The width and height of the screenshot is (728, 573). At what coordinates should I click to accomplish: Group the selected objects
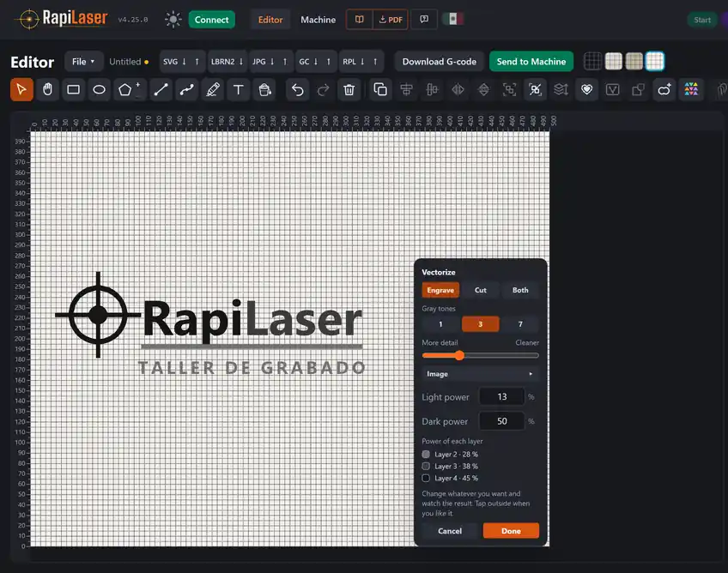pyautogui.click(x=509, y=89)
